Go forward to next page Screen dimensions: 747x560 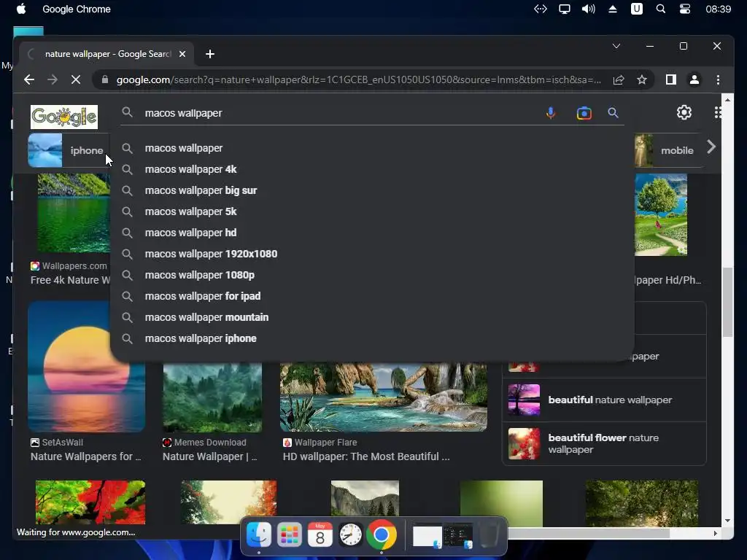pos(53,79)
